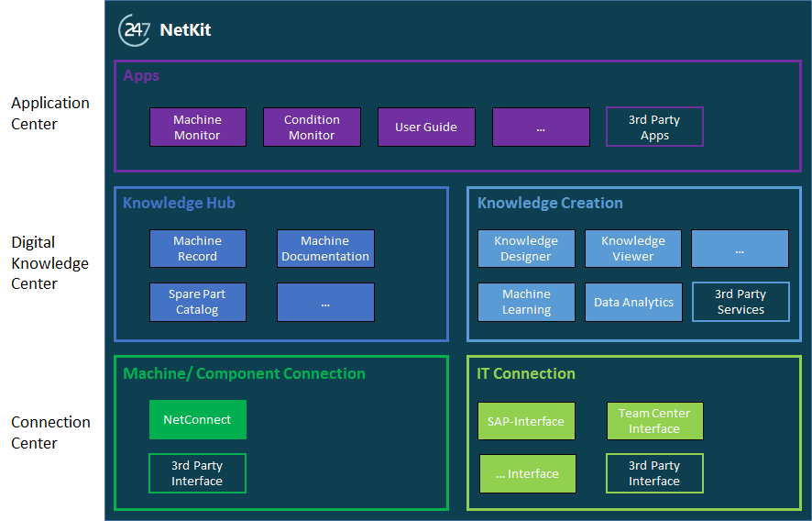812x521 pixels.
Task: Click the Connection Center label
Action: click(50, 432)
